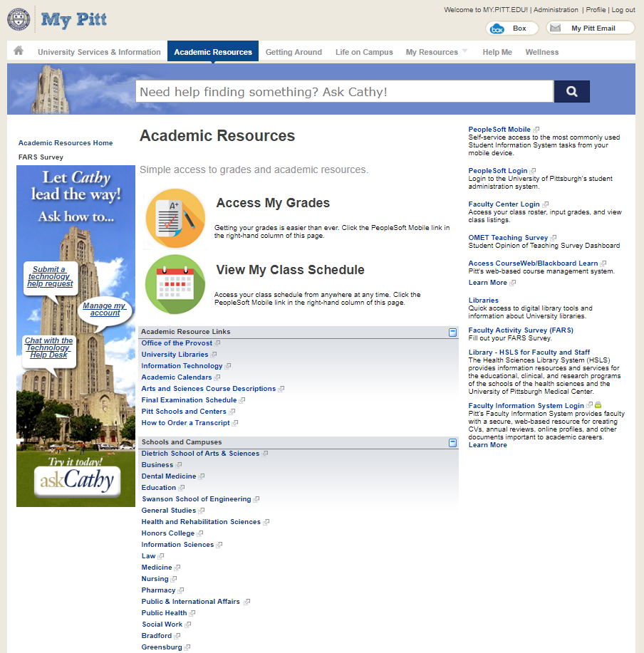The height and width of the screenshot is (653, 644).
Task: Click the View My Class Schedule heading
Action: pyautogui.click(x=290, y=270)
